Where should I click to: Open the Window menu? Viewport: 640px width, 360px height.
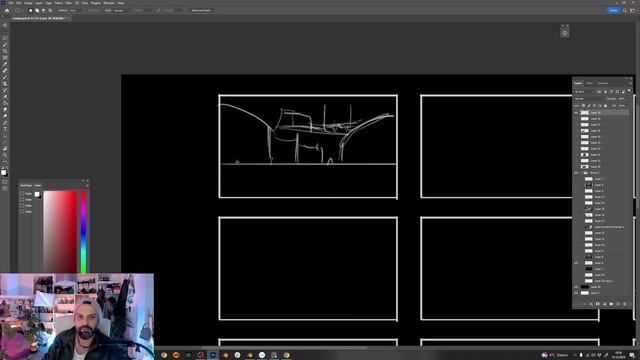(x=109, y=3)
